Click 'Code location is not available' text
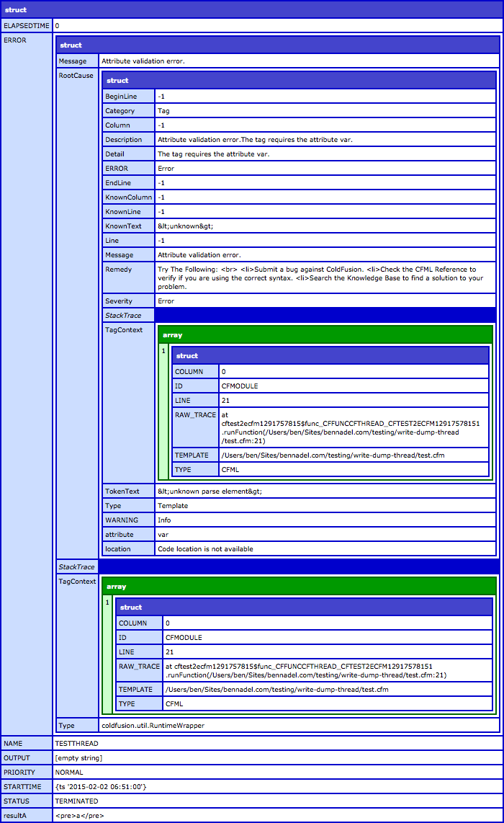Screen dimensions: 504x823 pos(206,549)
